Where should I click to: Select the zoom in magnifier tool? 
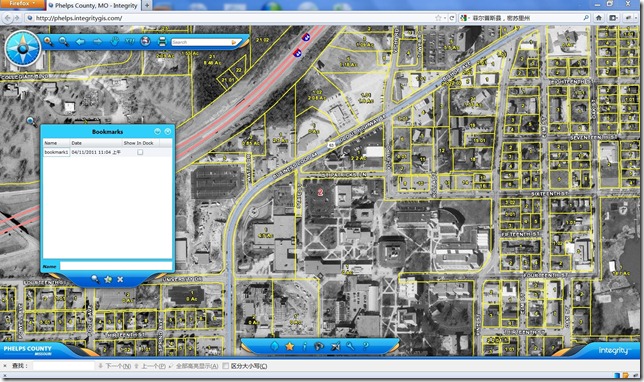click(x=48, y=41)
